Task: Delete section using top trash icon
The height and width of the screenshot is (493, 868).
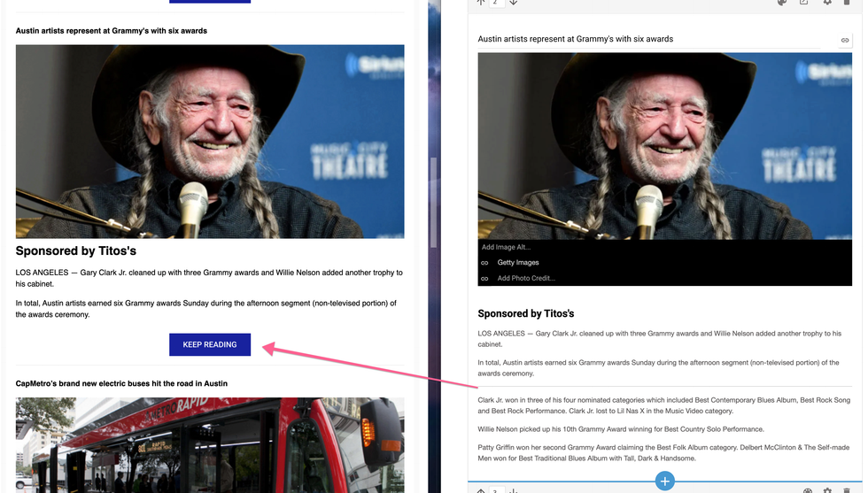Action: pos(847,3)
